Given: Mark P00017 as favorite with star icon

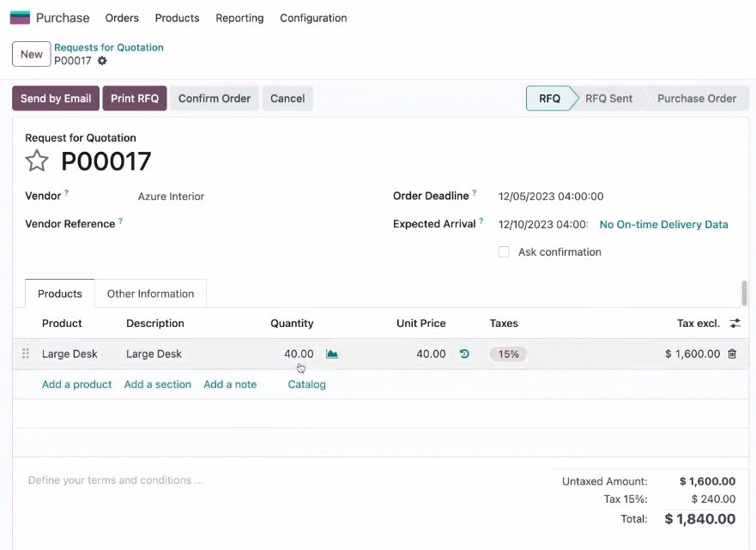Looking at the screenshot, I should (x=37, y=161).
